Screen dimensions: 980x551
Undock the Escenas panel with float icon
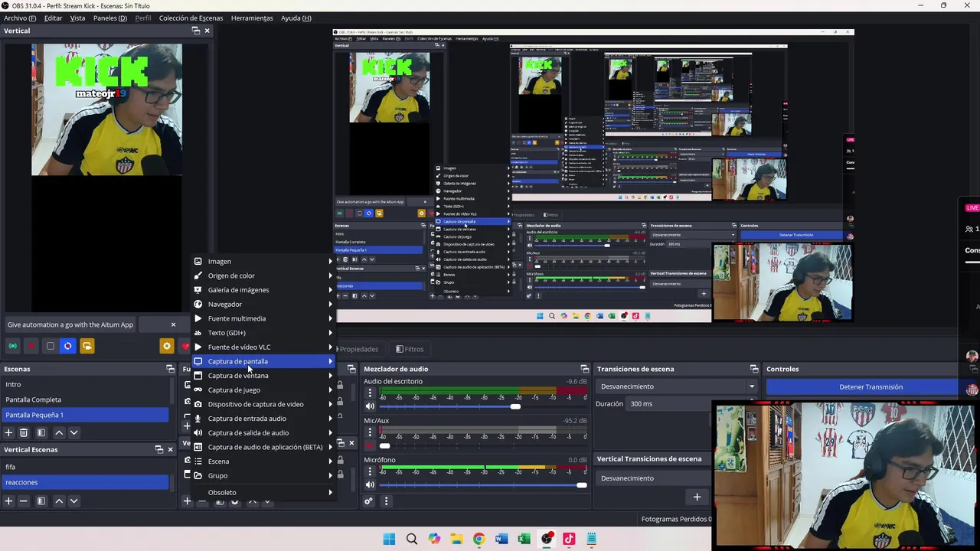(170, 369)
